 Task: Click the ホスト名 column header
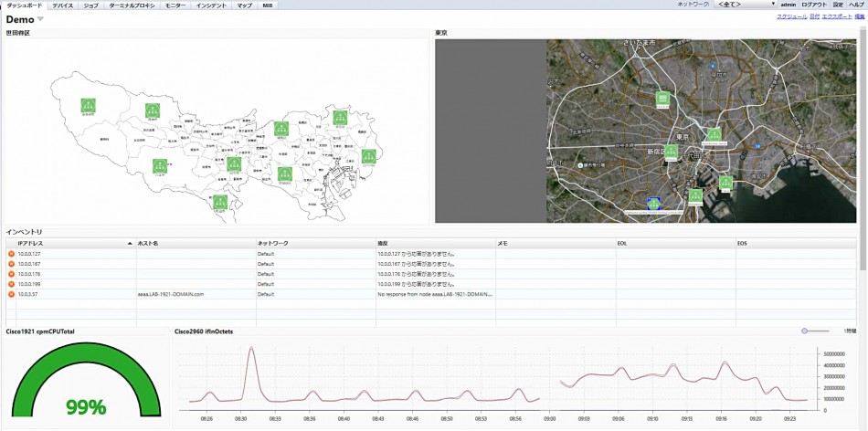point(196,243)
